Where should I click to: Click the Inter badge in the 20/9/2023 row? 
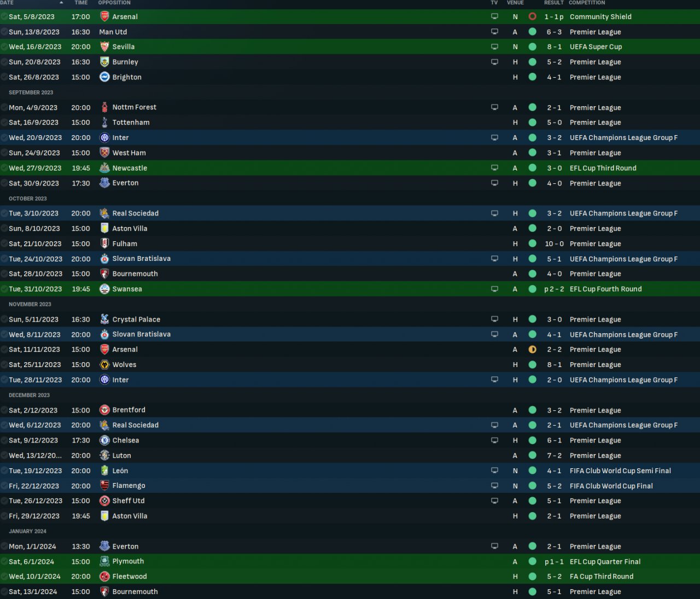[104, 137]
